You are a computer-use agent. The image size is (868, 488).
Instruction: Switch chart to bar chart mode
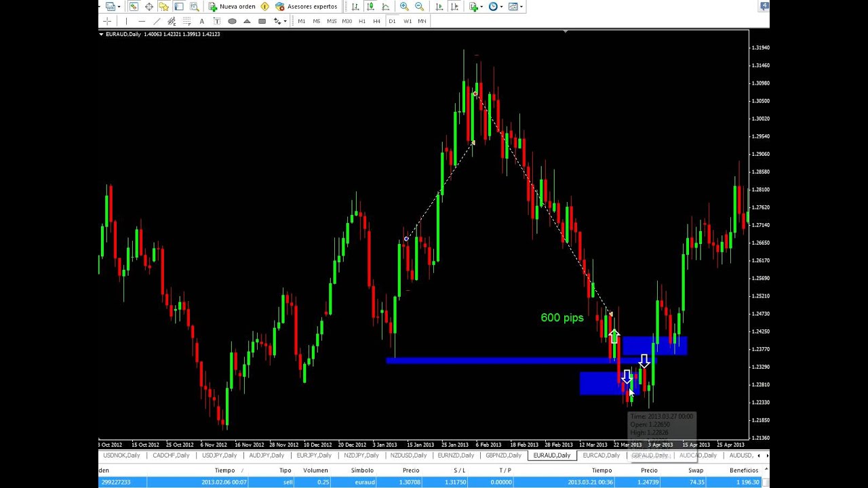click(x=355, y=7)
